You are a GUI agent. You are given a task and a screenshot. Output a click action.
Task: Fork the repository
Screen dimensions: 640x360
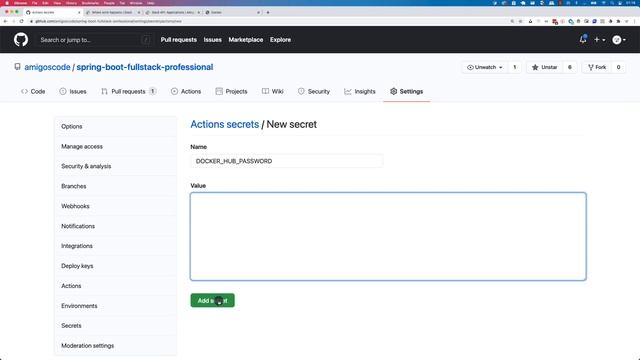click(x=597, y=67)
